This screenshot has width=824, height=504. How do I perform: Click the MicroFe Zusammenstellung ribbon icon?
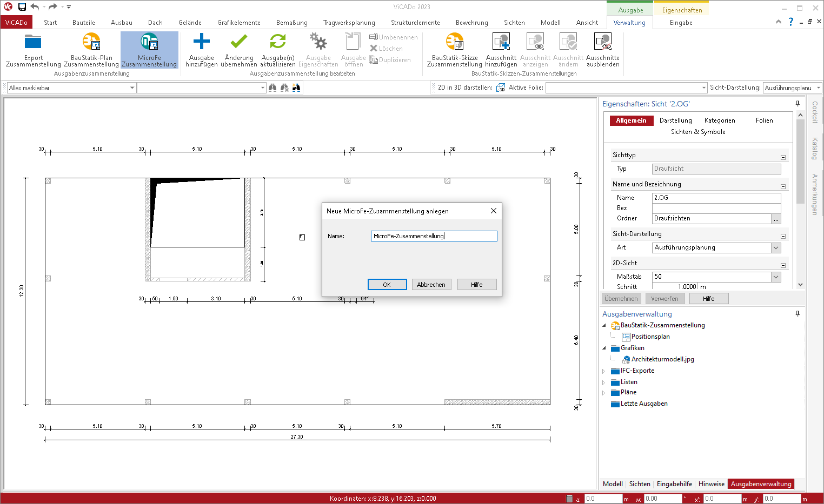coord(149,42)
